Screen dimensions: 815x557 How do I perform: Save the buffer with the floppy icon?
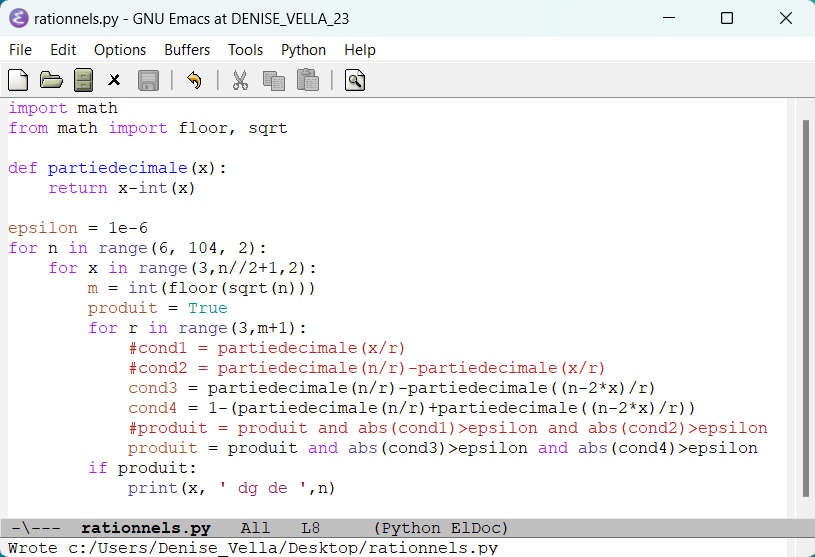[x=148, y=80]
